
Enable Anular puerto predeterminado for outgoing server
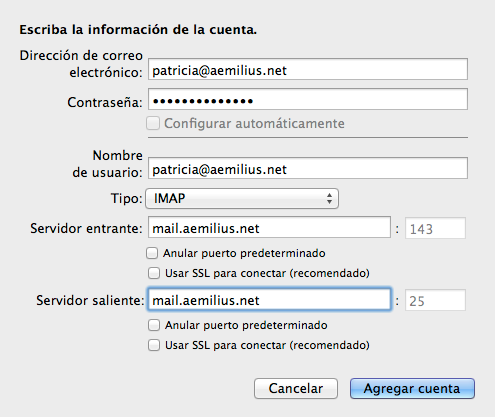coord(154,325)
